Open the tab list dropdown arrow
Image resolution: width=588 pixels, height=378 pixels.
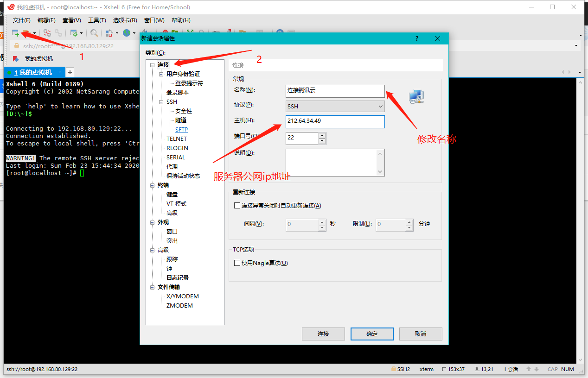[x=580, y=72]
